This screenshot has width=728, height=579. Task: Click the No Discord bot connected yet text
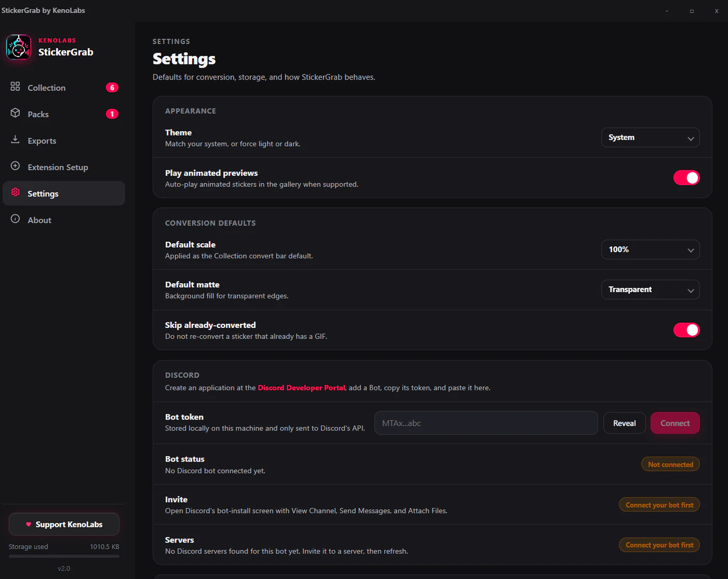215,471
